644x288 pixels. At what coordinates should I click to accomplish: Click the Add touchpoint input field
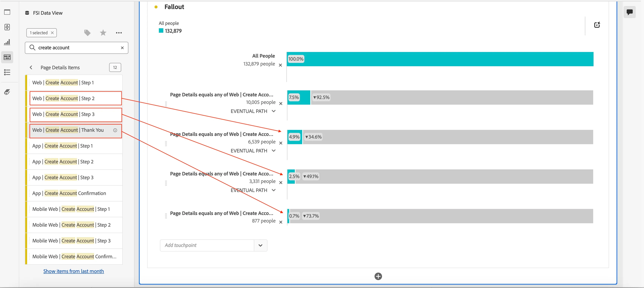coord(207,245)
